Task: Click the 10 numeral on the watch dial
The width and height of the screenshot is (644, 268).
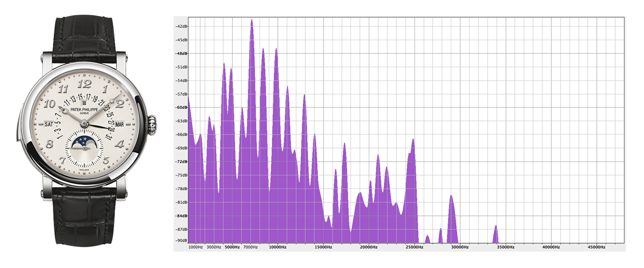Action: point(50,104)
